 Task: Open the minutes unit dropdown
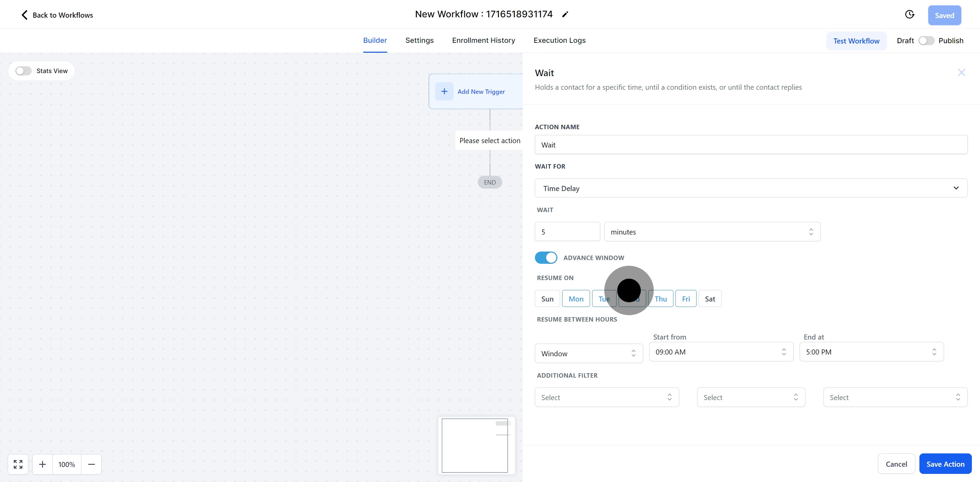(712, 232)
